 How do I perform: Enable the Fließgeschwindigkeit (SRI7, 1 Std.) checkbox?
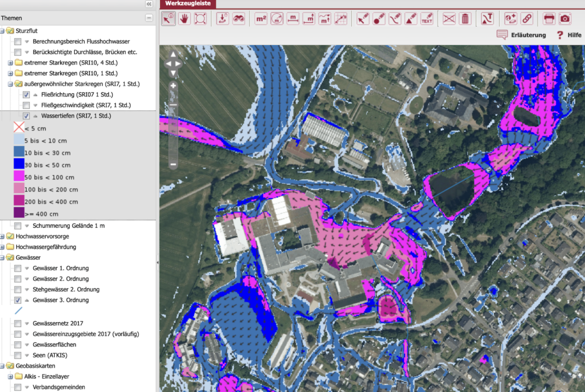pos(26,105)
